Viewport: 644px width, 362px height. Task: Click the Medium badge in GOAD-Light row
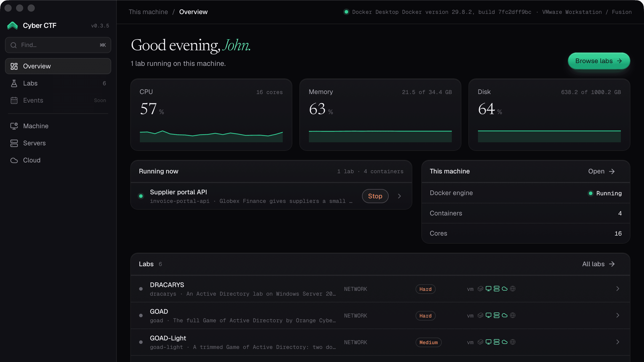[x=428, y=342]
